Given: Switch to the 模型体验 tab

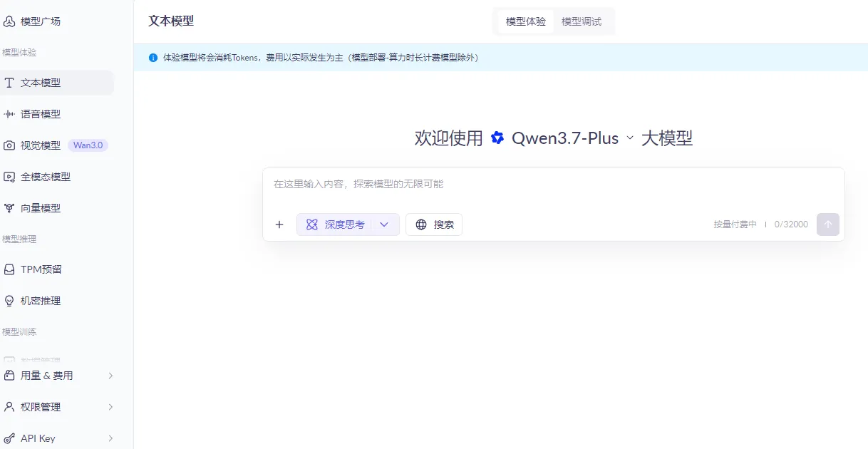Looking at the screenshot, I should click(526, 21).
